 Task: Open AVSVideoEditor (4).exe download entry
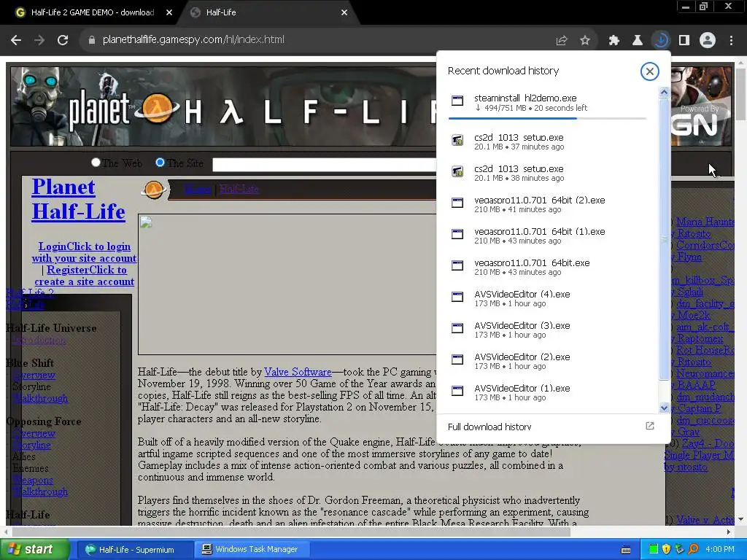click(x=548, y=298)
